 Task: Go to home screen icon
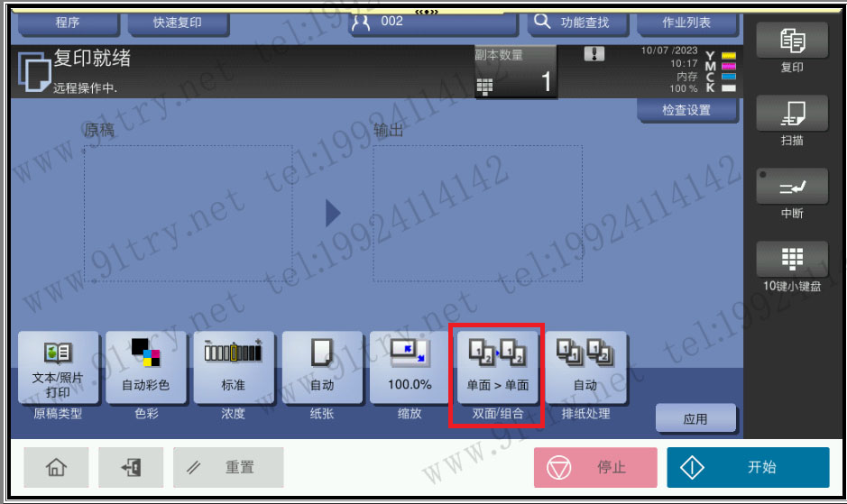point(56,467)
